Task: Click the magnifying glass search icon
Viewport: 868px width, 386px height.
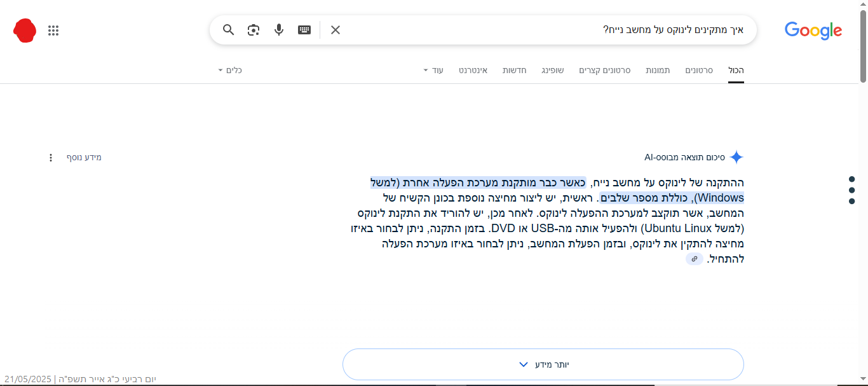Action: (229, 30)
